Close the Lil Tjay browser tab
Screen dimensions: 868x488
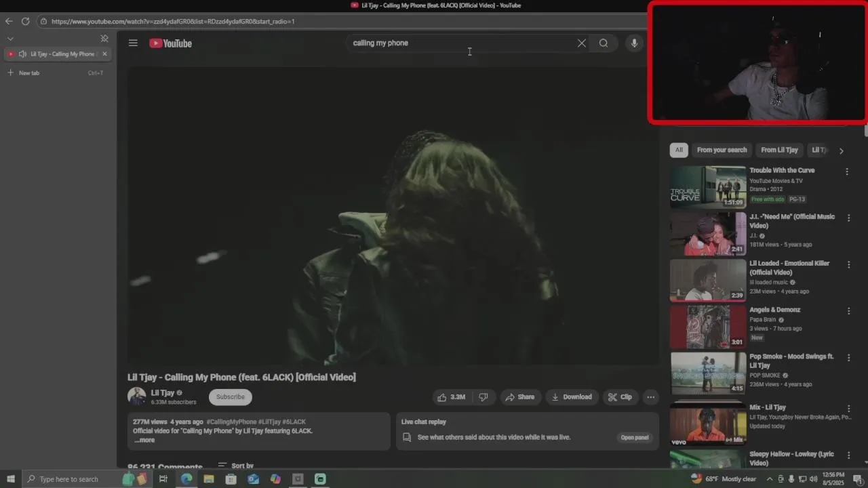104,54
